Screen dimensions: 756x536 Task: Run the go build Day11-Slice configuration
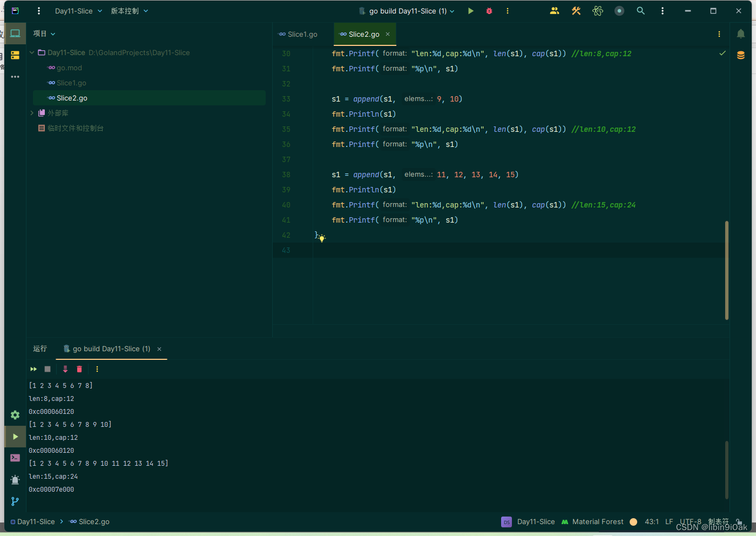coord(471,11)
